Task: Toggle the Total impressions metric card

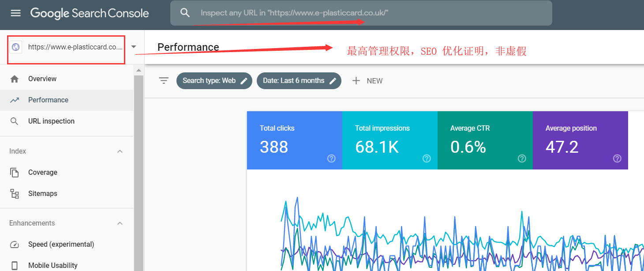Action: click(390, 140)
